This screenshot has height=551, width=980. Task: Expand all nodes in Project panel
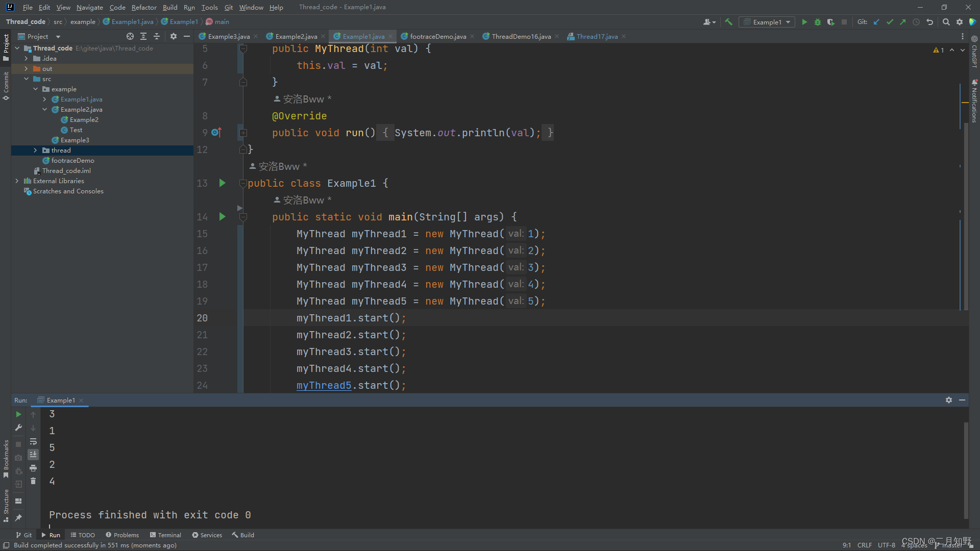(143, 36)
